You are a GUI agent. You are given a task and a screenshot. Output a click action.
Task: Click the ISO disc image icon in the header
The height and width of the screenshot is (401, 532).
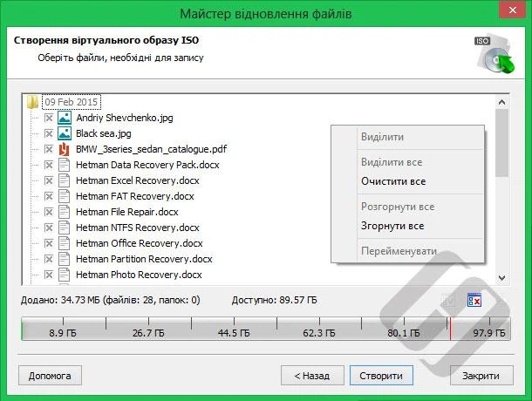tap(495, 54)
